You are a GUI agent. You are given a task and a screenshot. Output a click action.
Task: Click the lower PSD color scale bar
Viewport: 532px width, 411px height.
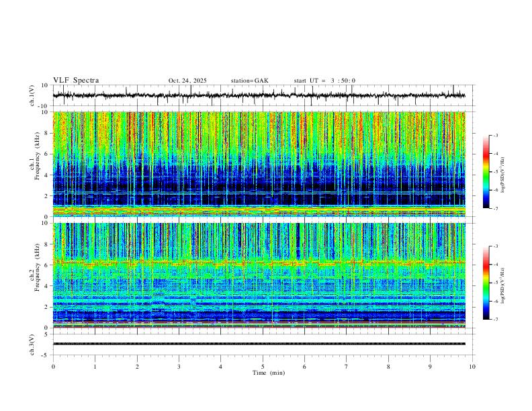(486, 283)
